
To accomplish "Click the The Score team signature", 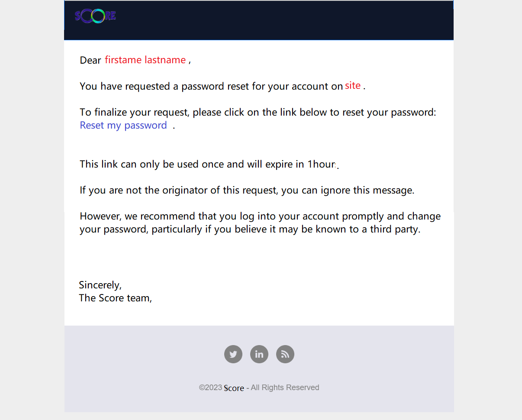I will point(115,298).
